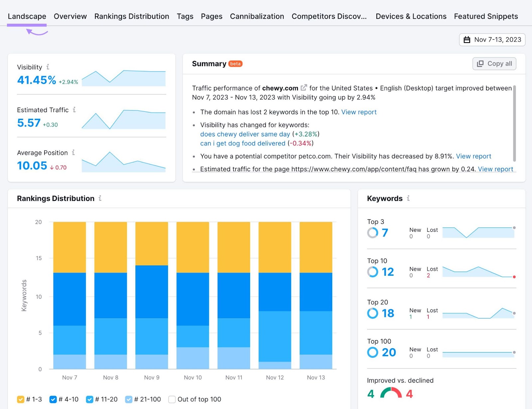The height and width of the screenshot is (409, 532).
Task: Click View report for petco.com competitor
Action: pos(473,156)
